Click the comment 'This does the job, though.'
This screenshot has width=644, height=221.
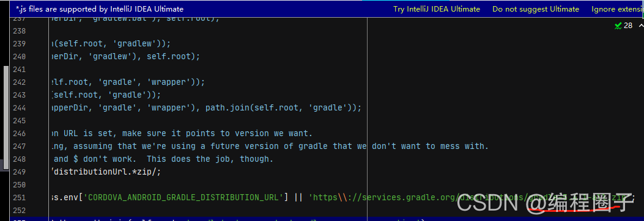(210, 159)
